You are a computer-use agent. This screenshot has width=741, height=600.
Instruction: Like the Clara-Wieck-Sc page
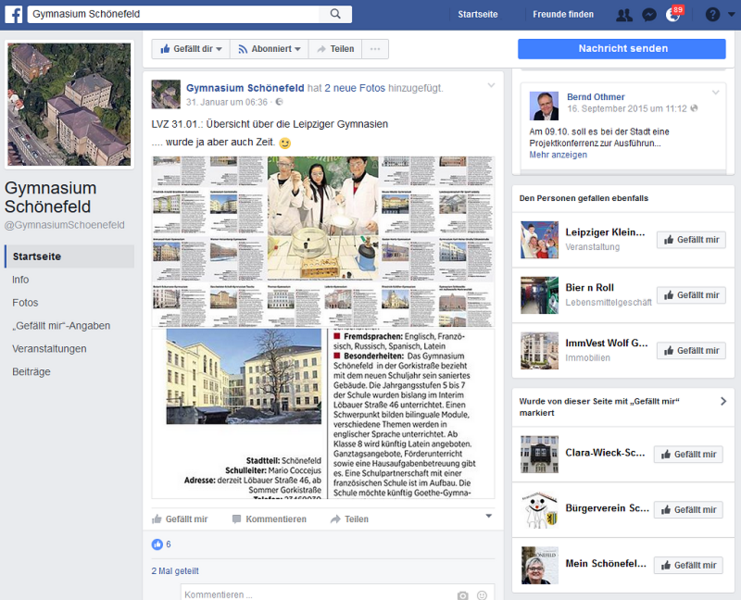(688, 454)
